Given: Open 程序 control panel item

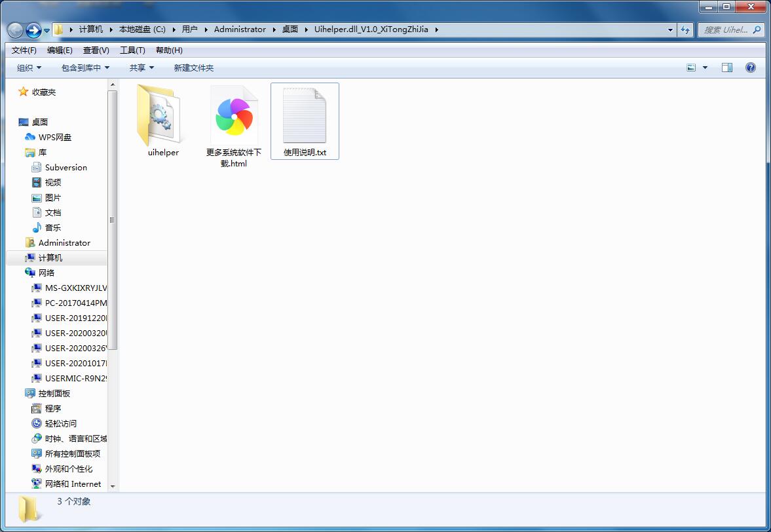Looking at the screenshot, I should [53, 409].
